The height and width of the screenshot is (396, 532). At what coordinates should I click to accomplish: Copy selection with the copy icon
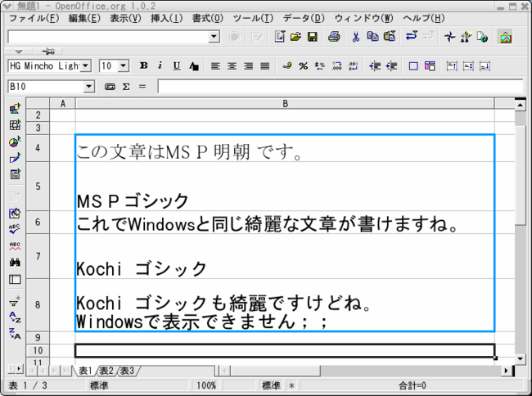tap(372, 36)
